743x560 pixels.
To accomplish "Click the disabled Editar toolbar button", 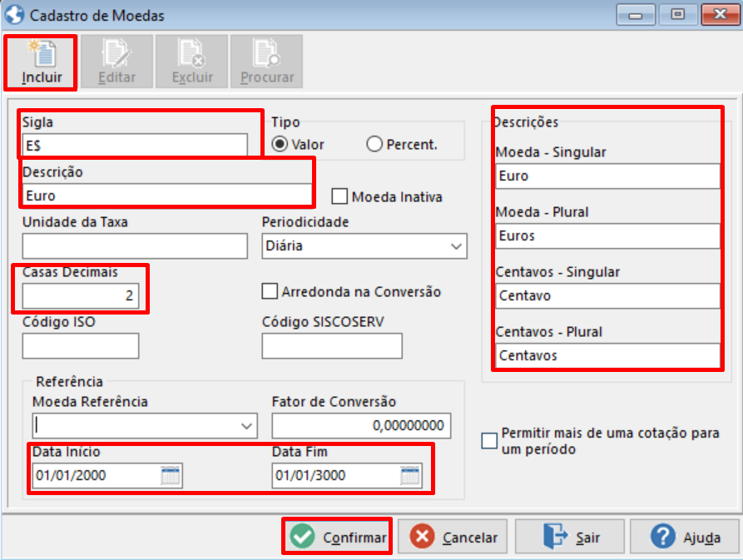I will click(117, 62).
